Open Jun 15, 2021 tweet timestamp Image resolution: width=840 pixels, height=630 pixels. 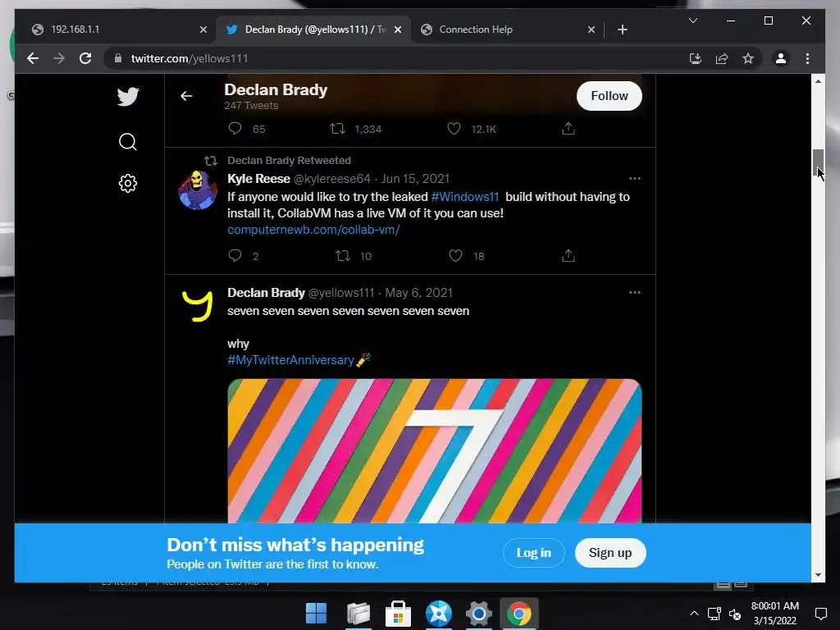click(x=415, y=178)
